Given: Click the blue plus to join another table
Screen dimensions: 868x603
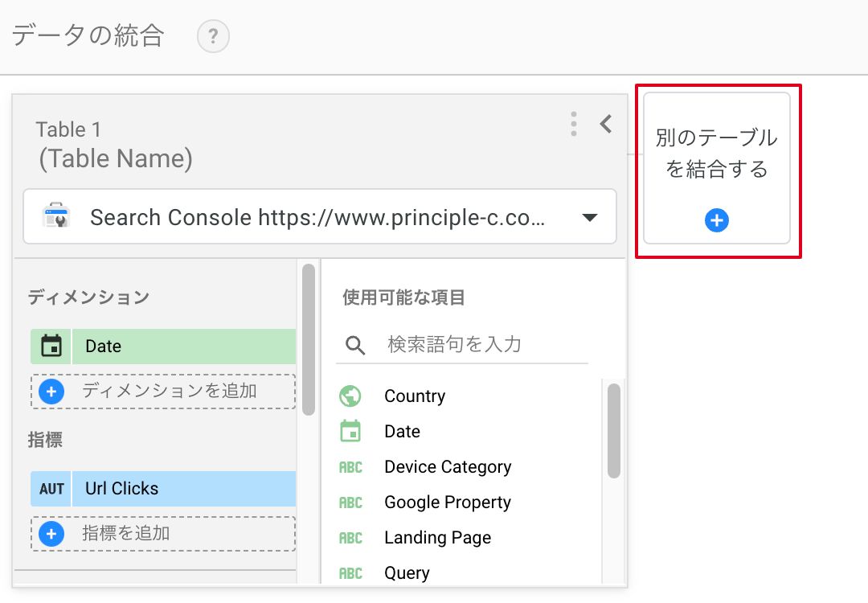Looking at the screenshot, I should pos(716,220).
